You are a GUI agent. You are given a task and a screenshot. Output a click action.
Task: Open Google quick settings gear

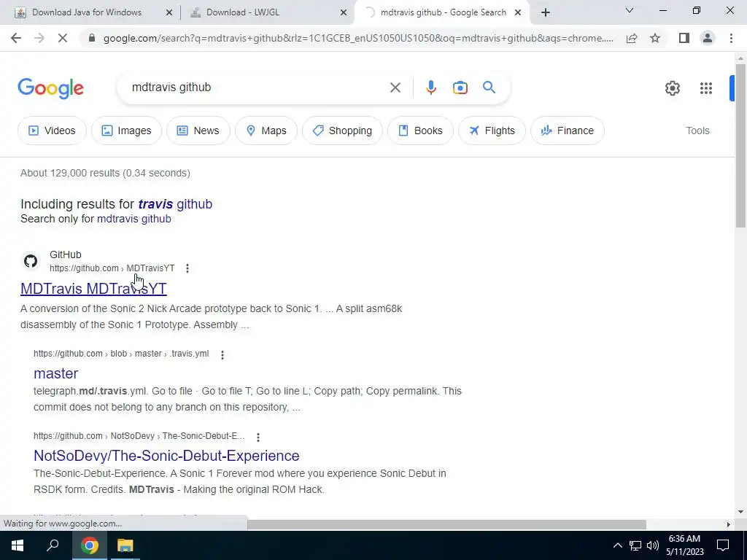pos(672,88)
